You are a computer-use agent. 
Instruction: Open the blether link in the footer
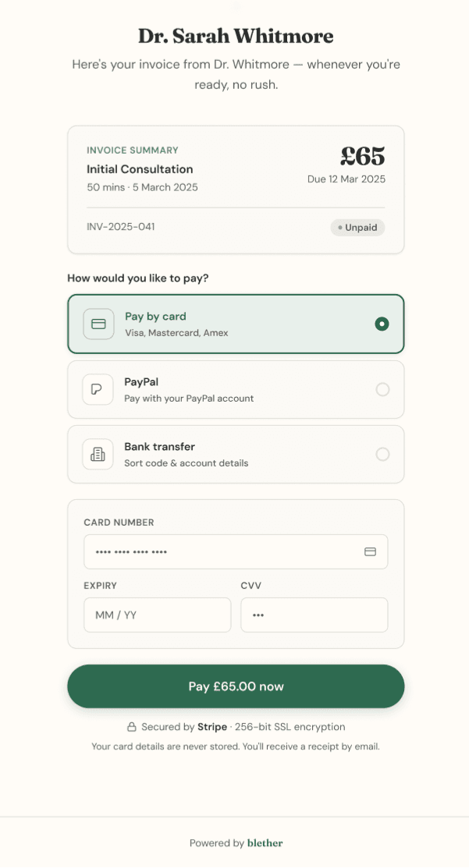coord(265,842)
